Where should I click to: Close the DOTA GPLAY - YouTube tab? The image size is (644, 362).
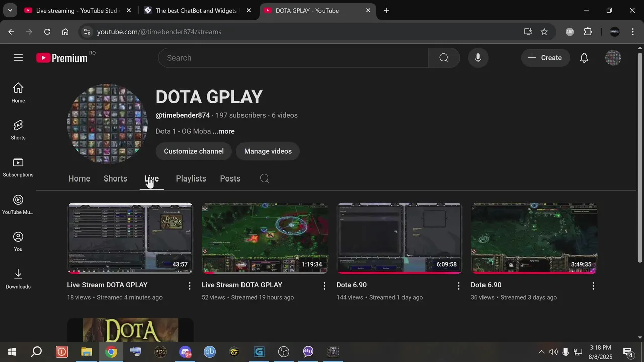pos(368,10)
